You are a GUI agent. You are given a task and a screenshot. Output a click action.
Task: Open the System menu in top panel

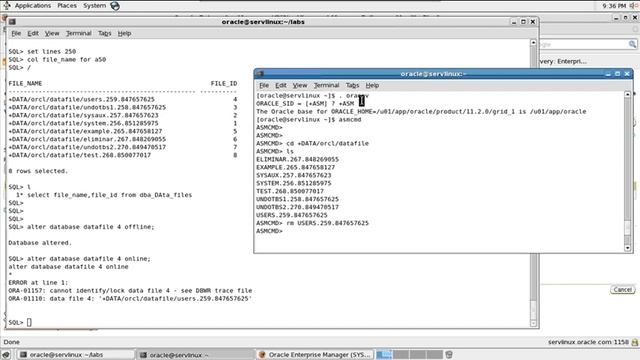point(94,6)
